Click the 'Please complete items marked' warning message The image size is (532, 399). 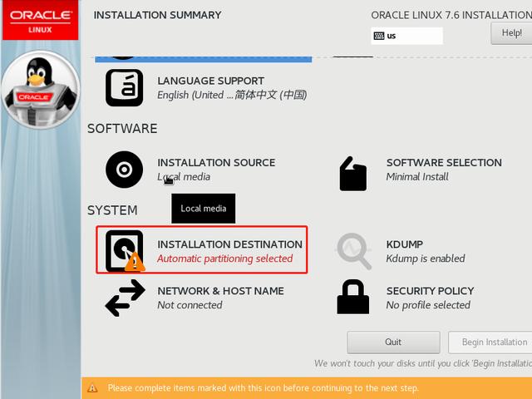click(x=263, y=388)
